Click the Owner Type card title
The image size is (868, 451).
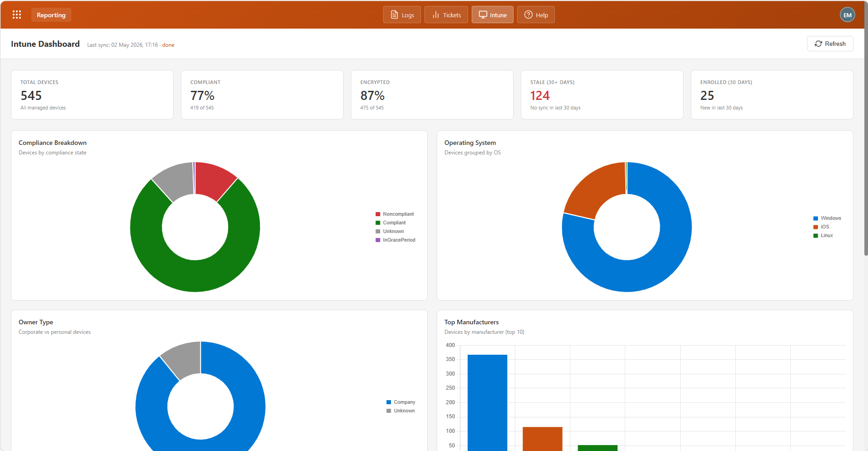pyautogui.click(x=36, y=322)
